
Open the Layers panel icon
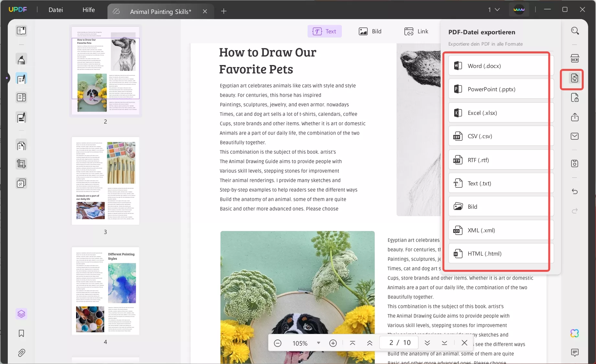pyautogui.click(x=21, y=314)
